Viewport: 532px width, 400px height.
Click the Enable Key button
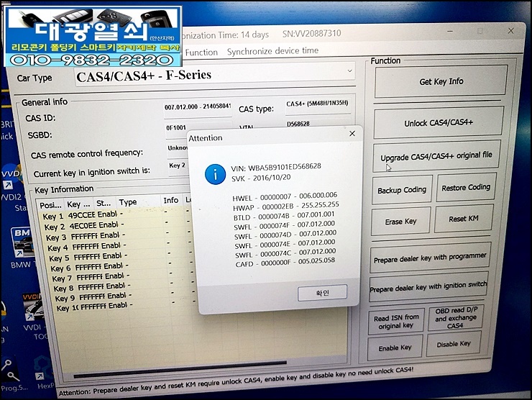pos(395,347)
